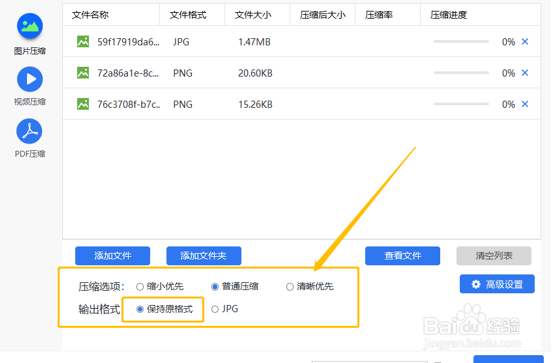The width and height of the screenshot is (552, 363).
Task: Click the 添加文件 button
Action: (x=112, y=256)
